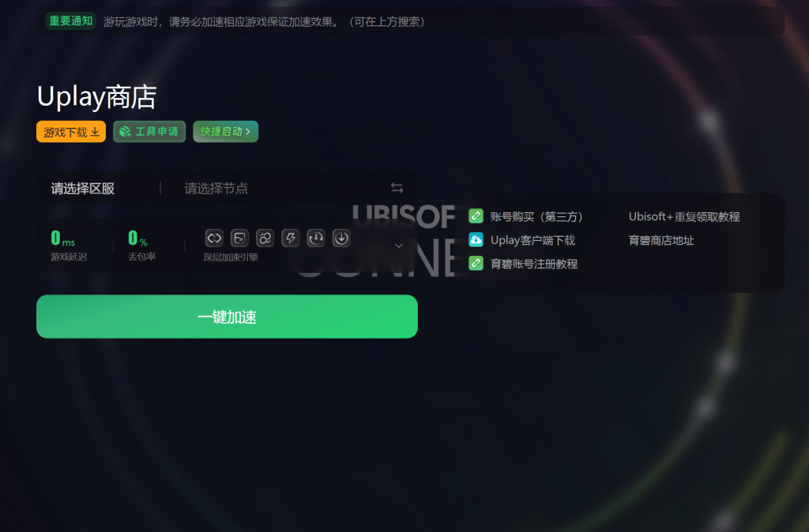Click the blue cloud icon beside Uplay客户端下载
This screenshot has height=532, width=809.
[476, 240]
